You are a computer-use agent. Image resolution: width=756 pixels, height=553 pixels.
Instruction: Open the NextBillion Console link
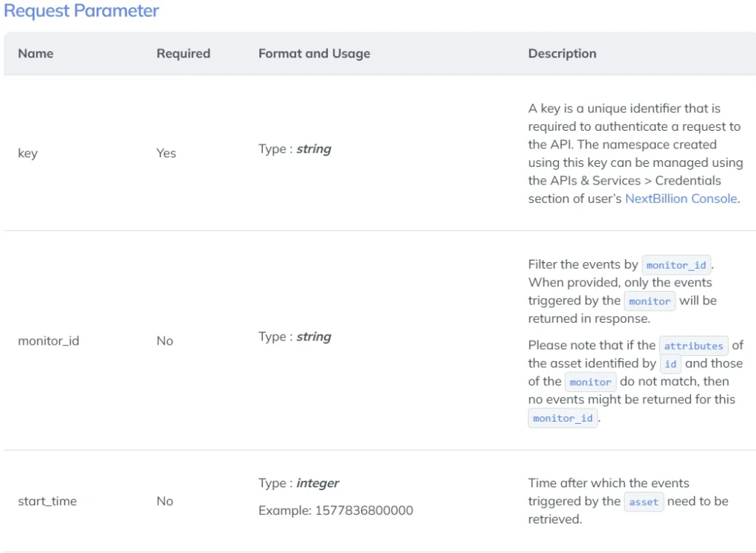click(x=681, y=199)
